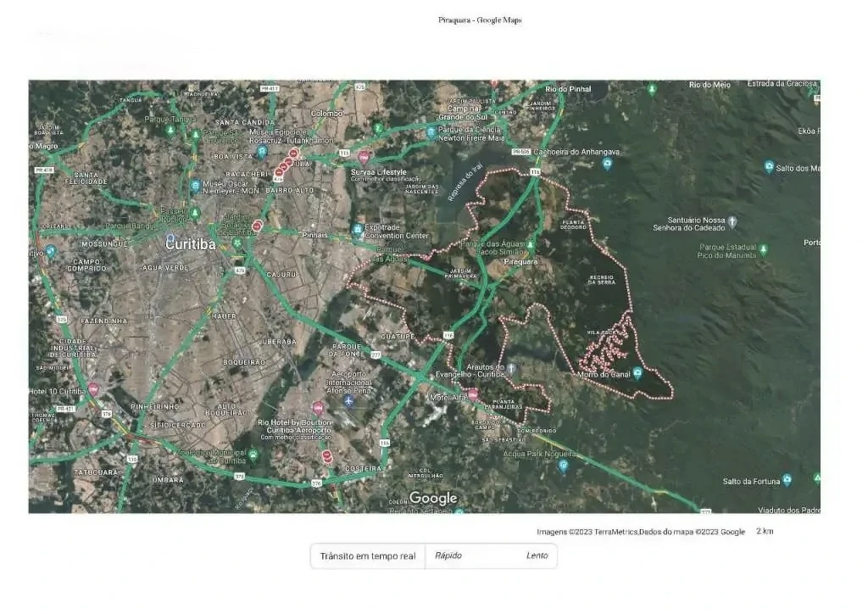
Task: Click the Colombo label
Action: pyautogui.click(x=326, y=113)
